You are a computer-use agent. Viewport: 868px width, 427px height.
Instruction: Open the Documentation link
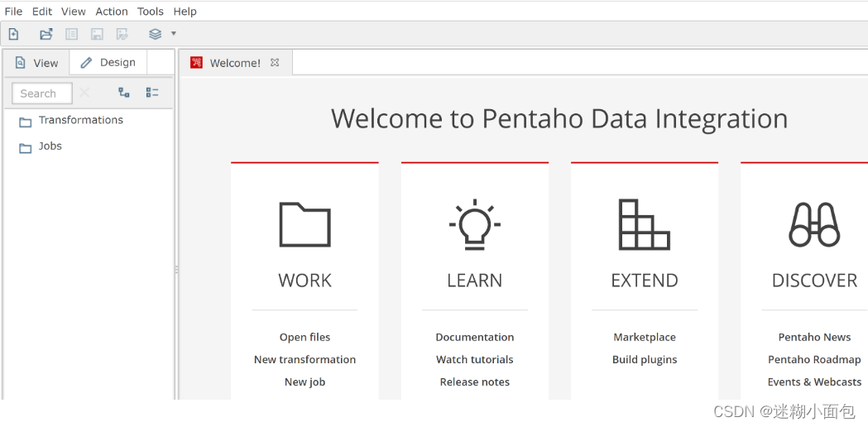pyautogui.click(x=475, y=338)
